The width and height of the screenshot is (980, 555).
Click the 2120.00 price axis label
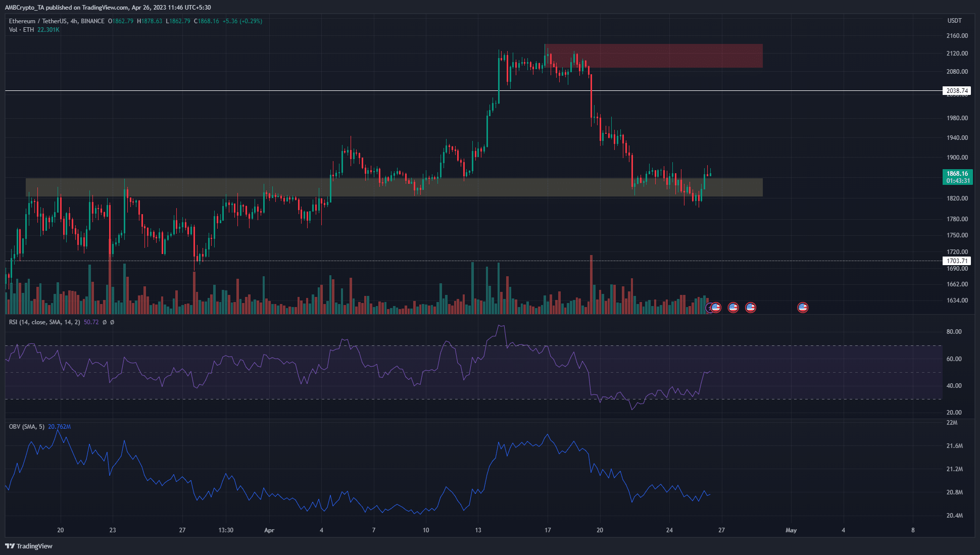point(957,54)
